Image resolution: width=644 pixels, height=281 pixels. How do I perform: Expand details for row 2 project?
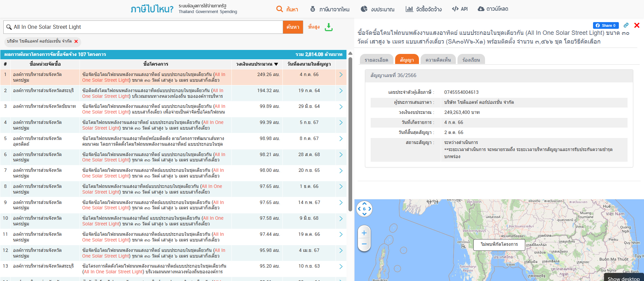[x=341, y=91]
